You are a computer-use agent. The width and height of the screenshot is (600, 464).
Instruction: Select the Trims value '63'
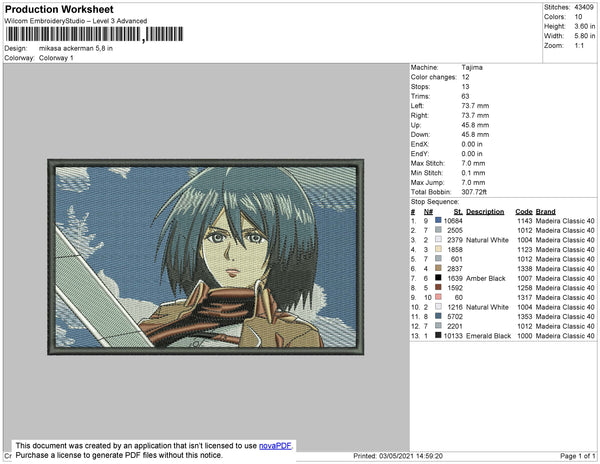pos(465,96)
